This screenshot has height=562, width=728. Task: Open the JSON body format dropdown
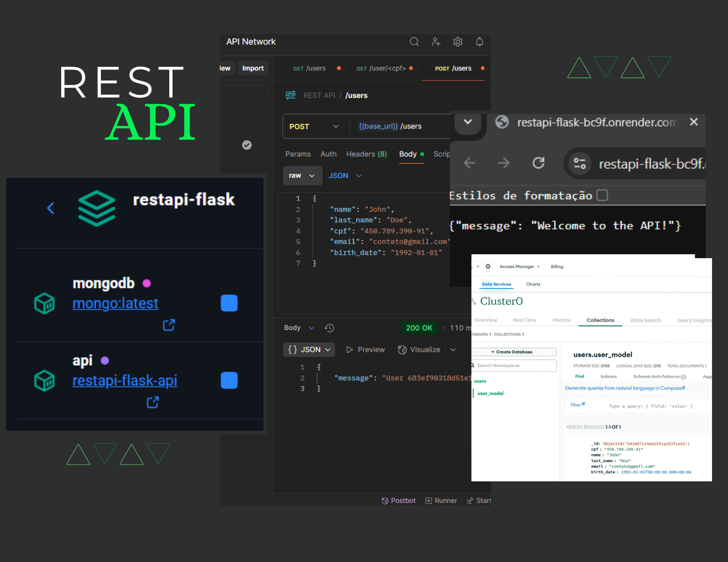click(x=345, y=176)
